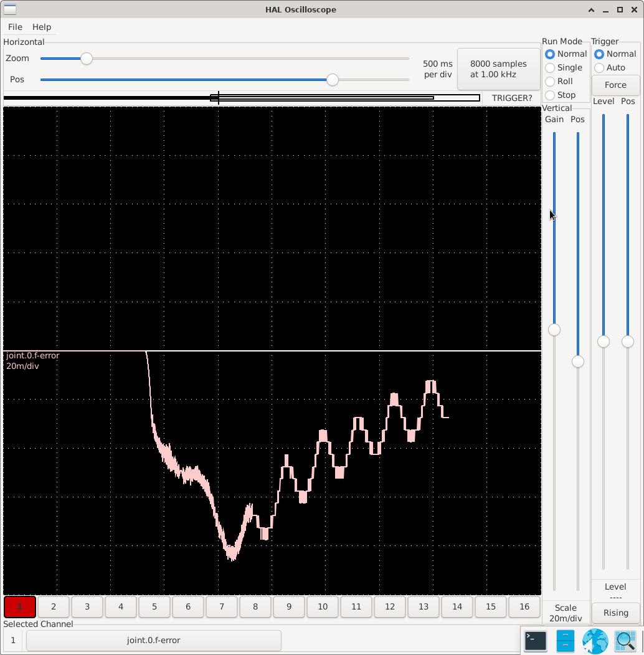Select channel 10 button

pos(323,607)
